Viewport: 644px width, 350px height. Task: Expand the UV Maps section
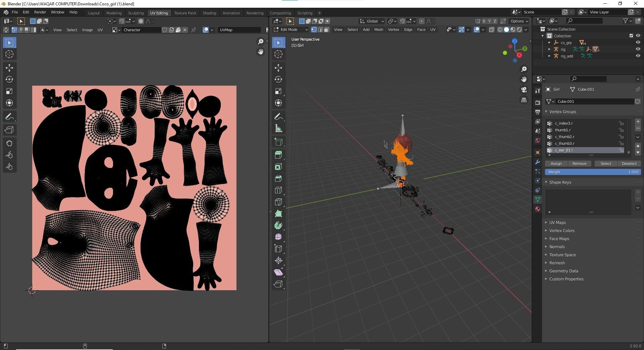tap(557, 222)
